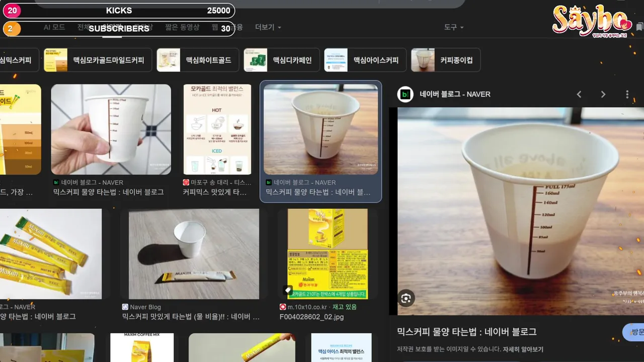The image size is (644, 362).
Task: Click Naver blog logo in preview header
Action: pyautogui.click(x=406, y=95)
